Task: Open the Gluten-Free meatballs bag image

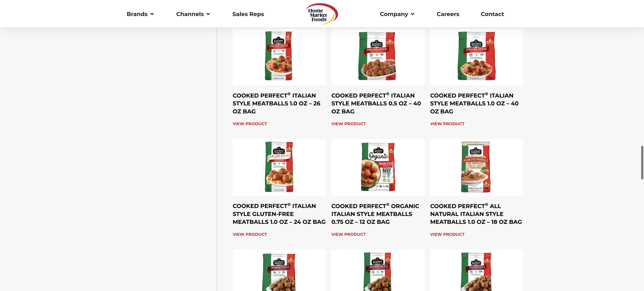Action: pos(279,167)
